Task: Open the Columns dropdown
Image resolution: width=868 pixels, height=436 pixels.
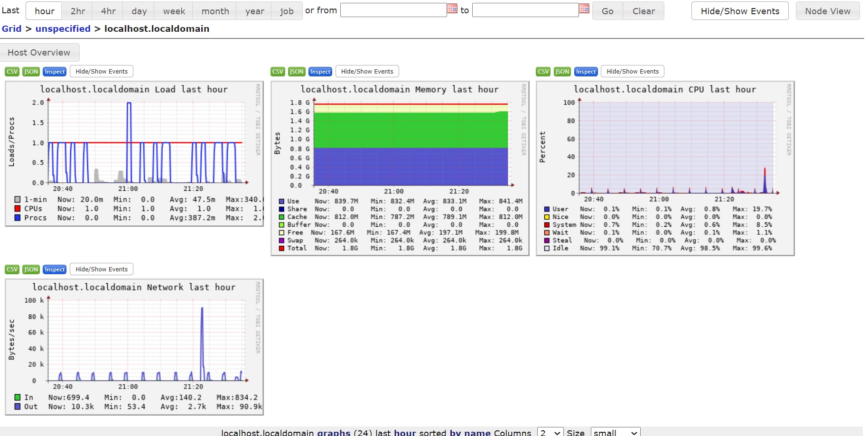Action: (550, 432)
